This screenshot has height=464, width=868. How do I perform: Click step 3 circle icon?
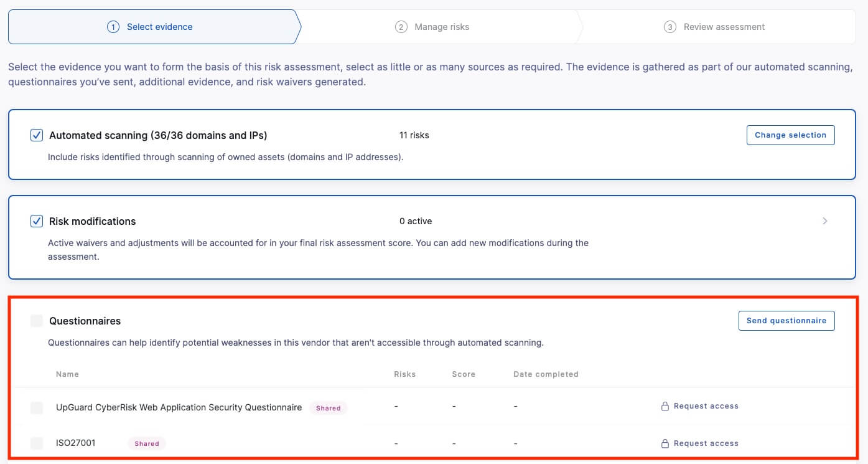tap(670, 27)
